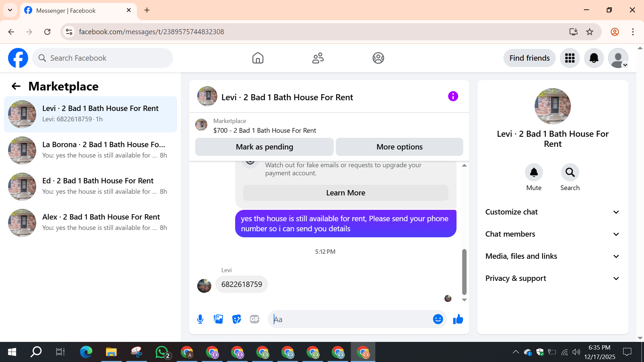The width and height of the screenshot is (644, 362).
Task: Open the GIF picker
Action: [255, 319]
